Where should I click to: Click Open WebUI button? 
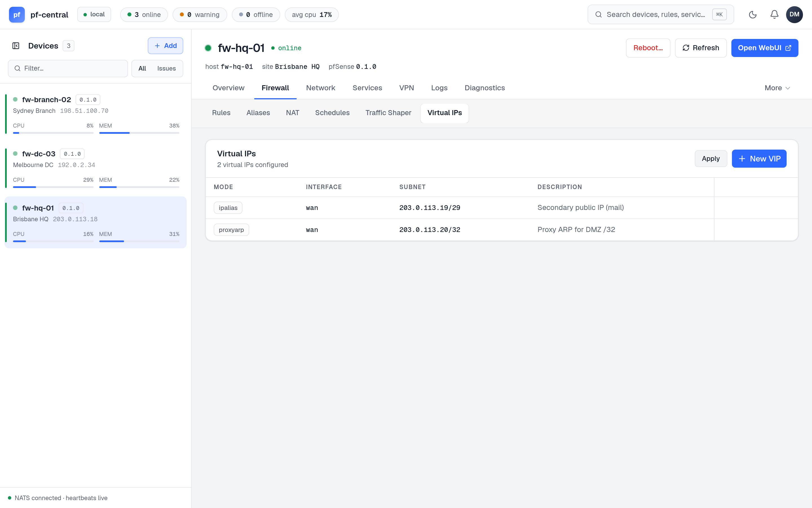tap(764, 48)
